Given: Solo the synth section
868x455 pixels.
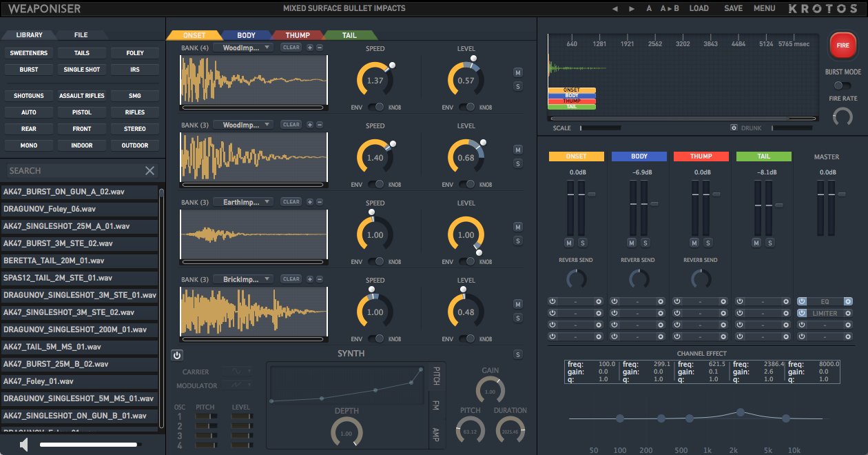Looking at the screenshot, I should 518,355.
